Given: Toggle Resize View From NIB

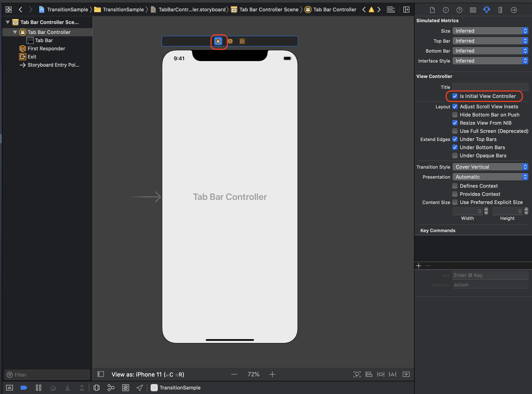Looking at the screenshot, I should (455, 123).
